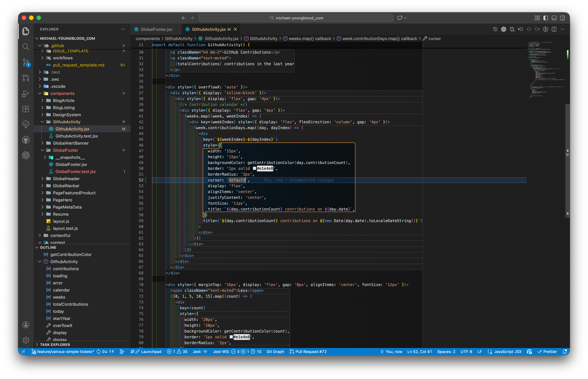
Task: Open notifications bell in status bar
Action: coord(565,351)
